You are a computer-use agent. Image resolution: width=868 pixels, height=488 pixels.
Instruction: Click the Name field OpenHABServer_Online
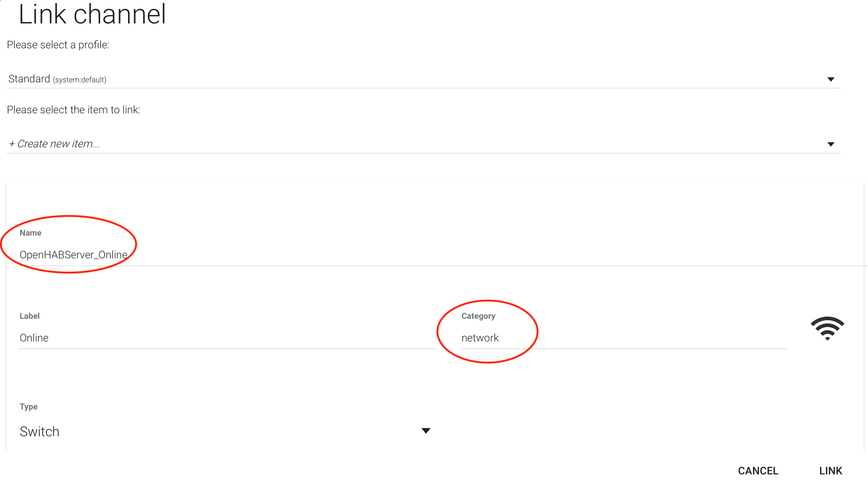(443, 255)
